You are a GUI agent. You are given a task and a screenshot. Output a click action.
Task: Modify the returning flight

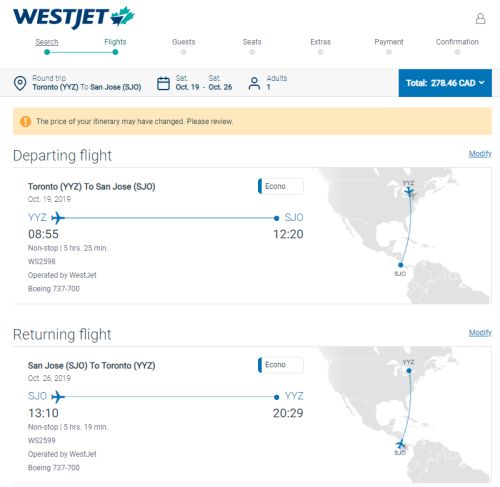tap(480, 333)
